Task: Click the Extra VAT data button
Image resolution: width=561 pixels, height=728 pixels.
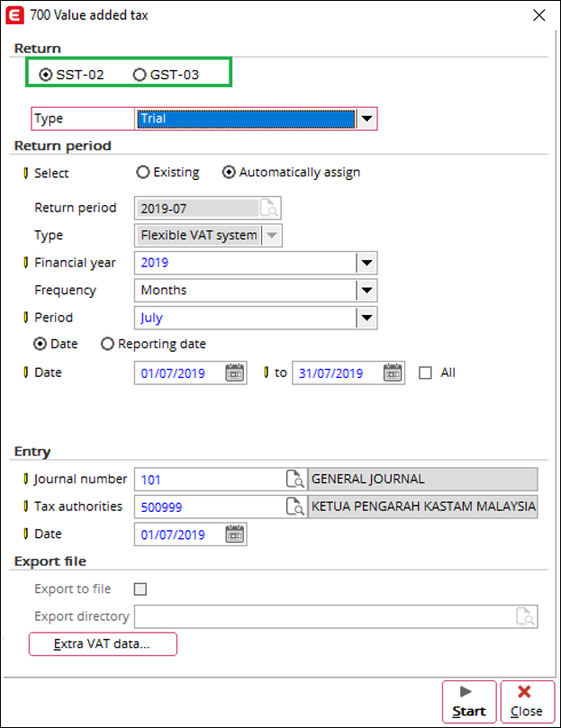Action: coord(103,643)
